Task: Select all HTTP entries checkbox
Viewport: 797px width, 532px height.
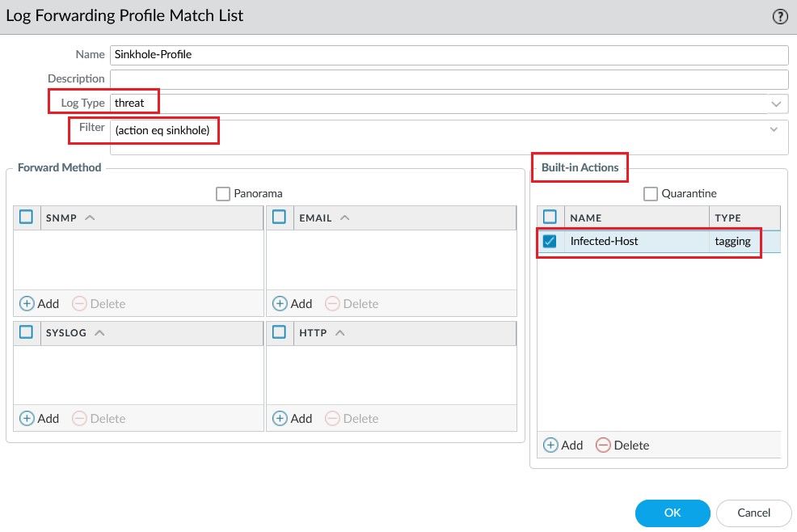Action: click(x=280, y=332)
